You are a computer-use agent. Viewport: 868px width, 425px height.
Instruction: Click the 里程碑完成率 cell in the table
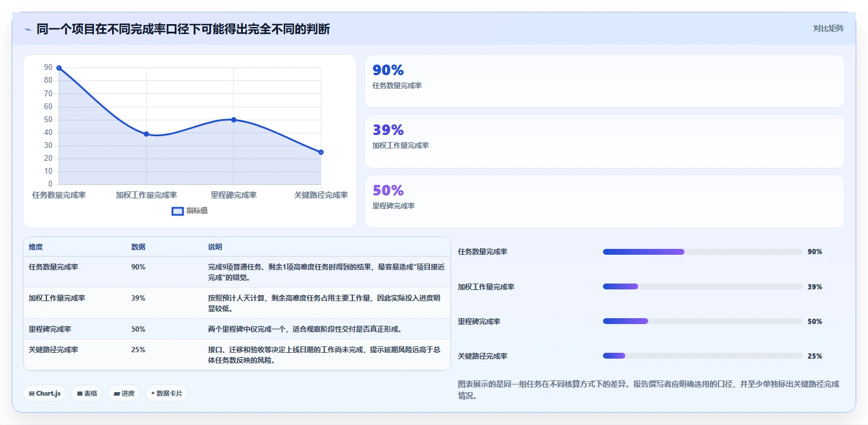pos(50,329)
